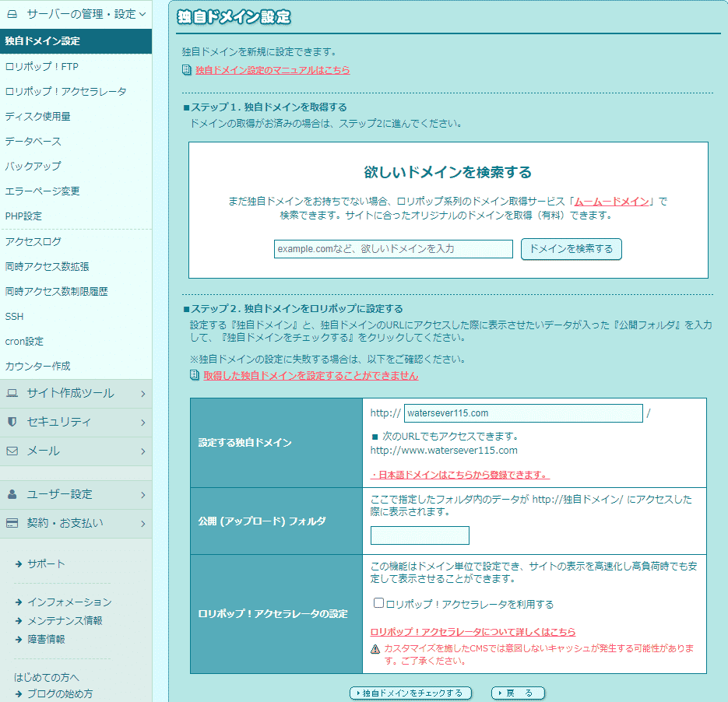
Task: Expand the 契約・お支払い chevron
Action: (x=143, y=524)
